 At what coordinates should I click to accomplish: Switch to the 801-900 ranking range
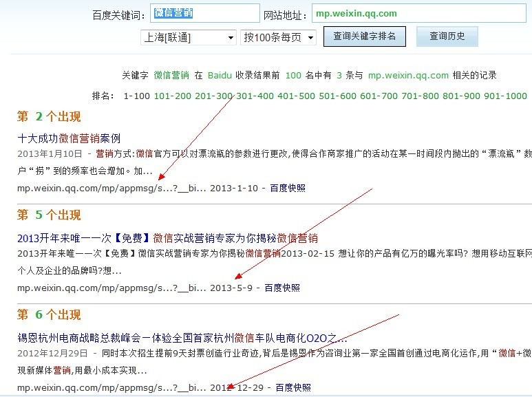pos(461,96)
